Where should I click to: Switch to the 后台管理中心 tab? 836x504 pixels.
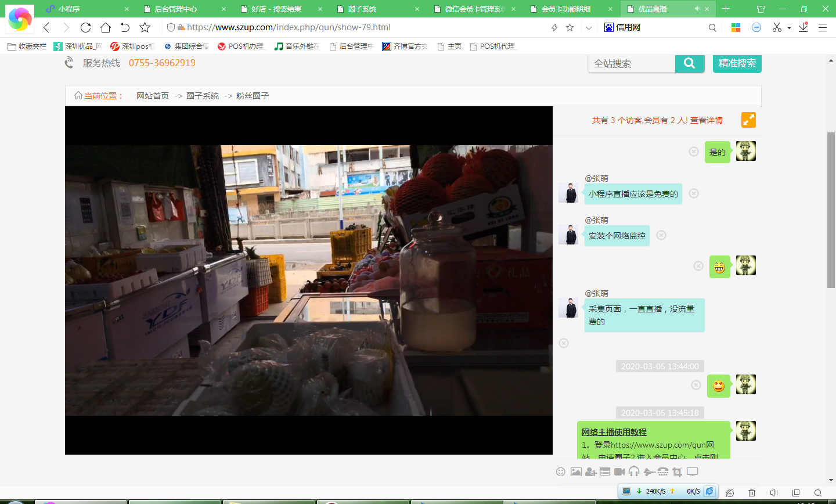point(176,9)
